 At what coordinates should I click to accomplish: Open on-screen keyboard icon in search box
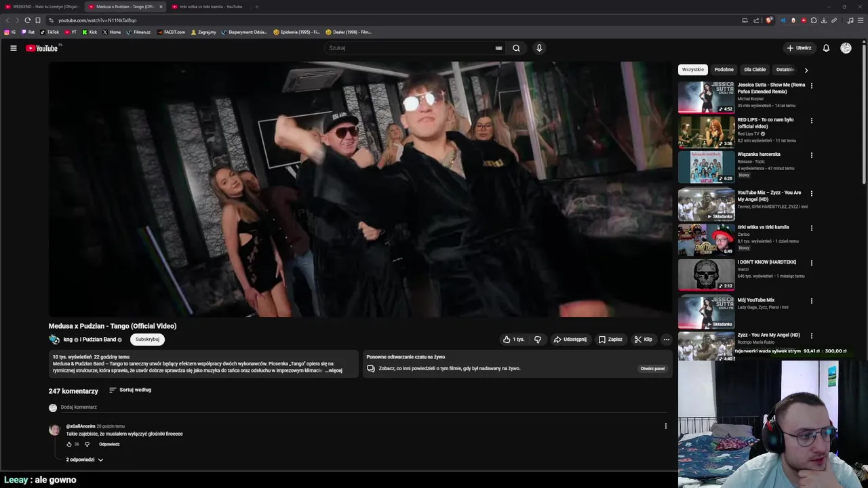(x=498, y=48)
